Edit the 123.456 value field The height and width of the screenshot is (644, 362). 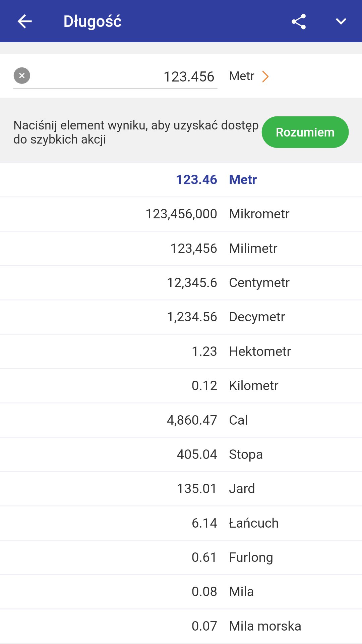click(x=134, y=77)
